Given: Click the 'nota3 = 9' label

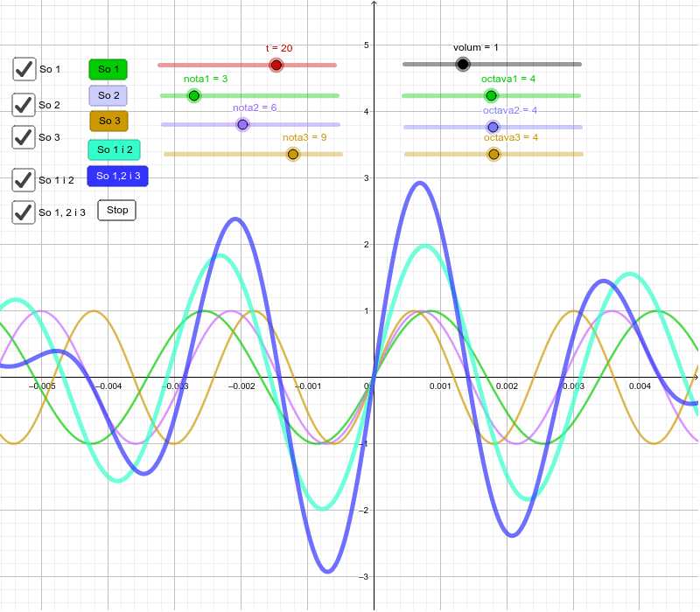Looking at the screenshot, I should click(304, 137).
